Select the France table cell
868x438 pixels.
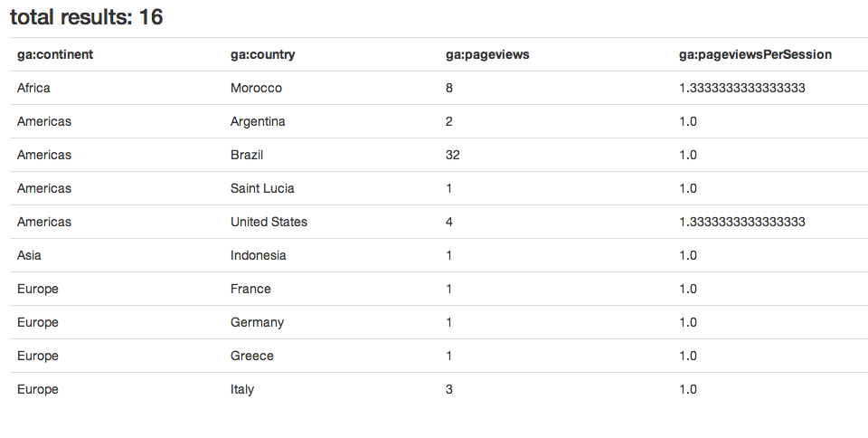(x=250, y=289)
